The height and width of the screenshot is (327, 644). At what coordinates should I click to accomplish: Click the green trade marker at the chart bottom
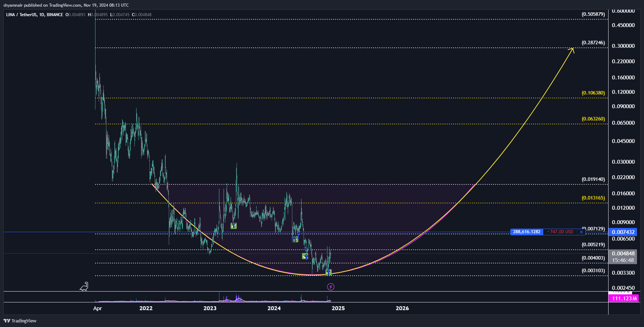[328, 272]
